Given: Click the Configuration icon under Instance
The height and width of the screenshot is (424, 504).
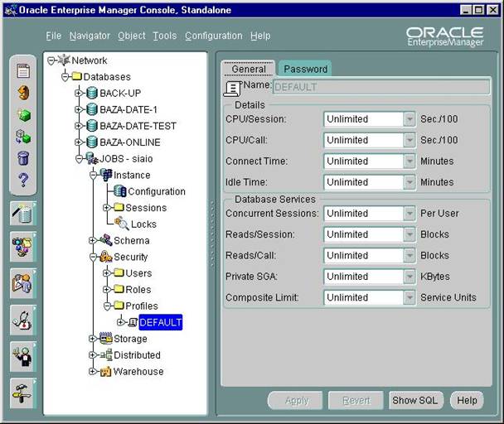Looking at the screenshot, I should (120, 191).
